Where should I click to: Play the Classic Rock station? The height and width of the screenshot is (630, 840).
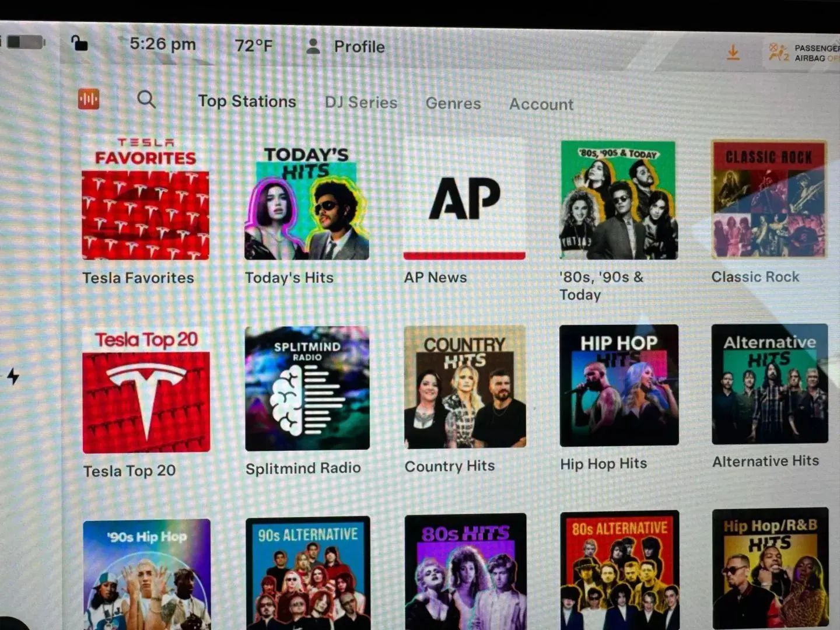769,199
